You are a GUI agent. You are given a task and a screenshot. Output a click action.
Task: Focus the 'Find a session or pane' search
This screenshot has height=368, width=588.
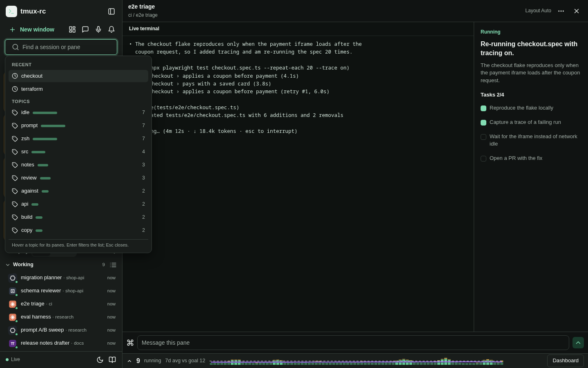[61, 47]
